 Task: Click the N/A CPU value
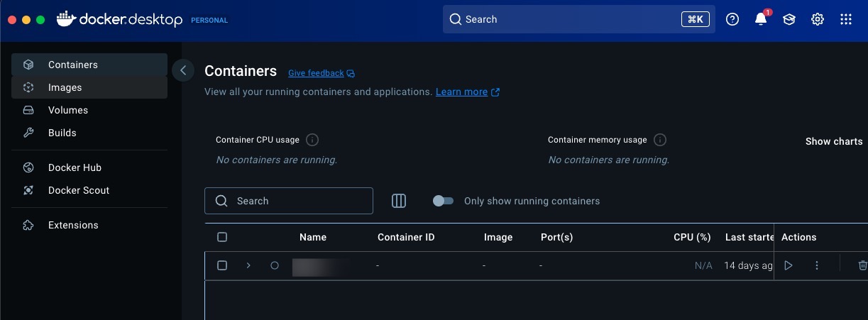[x=703, y=265]
